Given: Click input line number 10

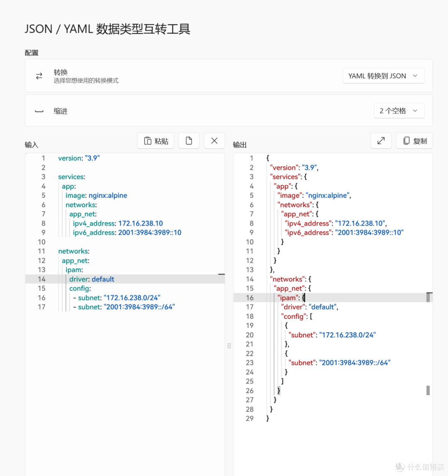Looking at the screenshot, I should point(41,242).
